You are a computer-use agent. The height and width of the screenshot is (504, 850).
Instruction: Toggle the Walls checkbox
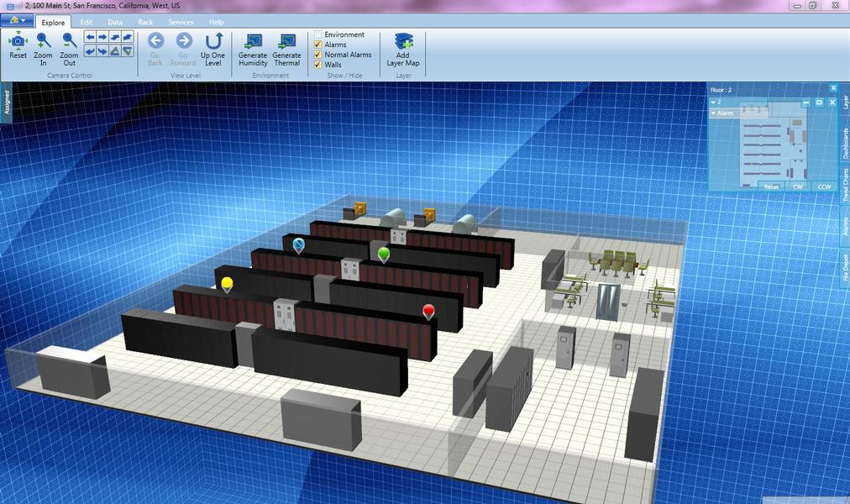tap(318, 65)
